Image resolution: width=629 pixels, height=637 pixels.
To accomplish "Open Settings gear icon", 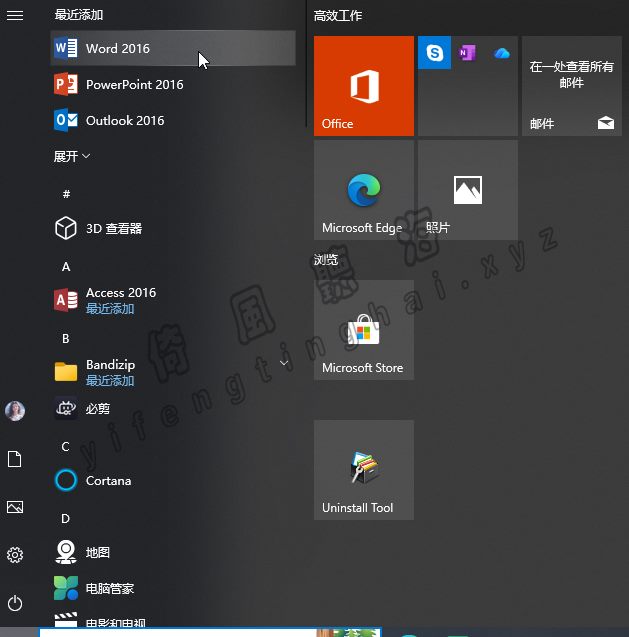I will coord(15,555).
